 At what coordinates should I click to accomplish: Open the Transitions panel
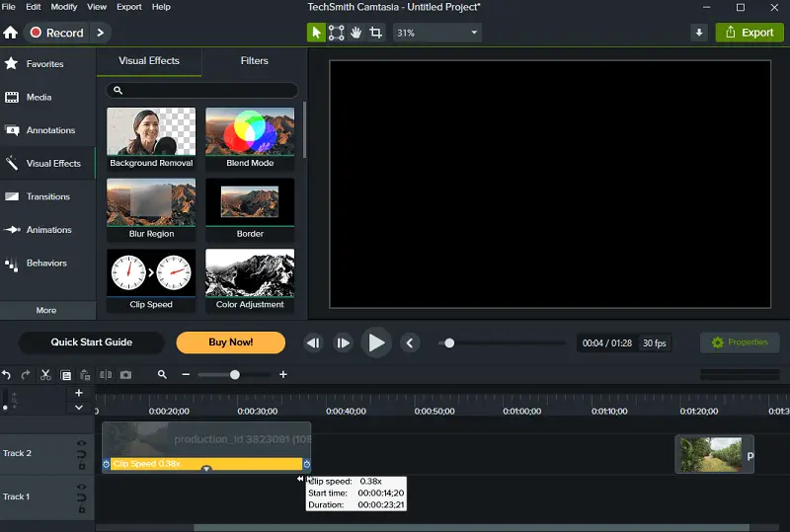47,196
